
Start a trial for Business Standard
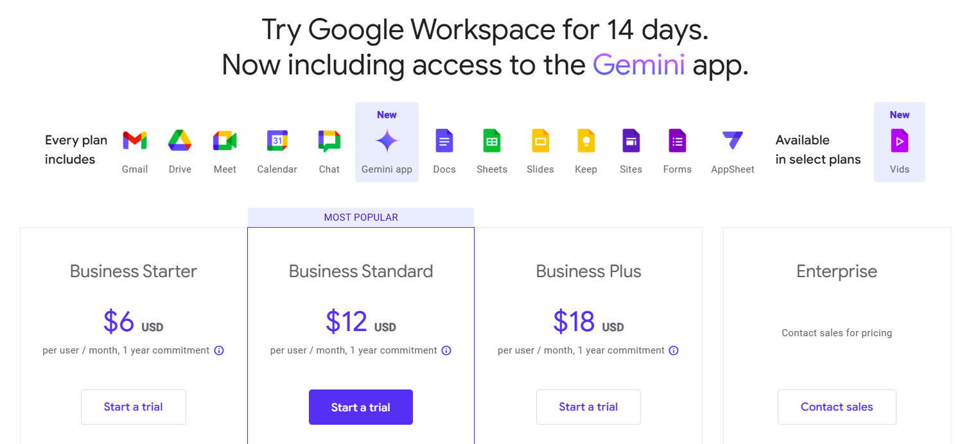coord(361,407)
